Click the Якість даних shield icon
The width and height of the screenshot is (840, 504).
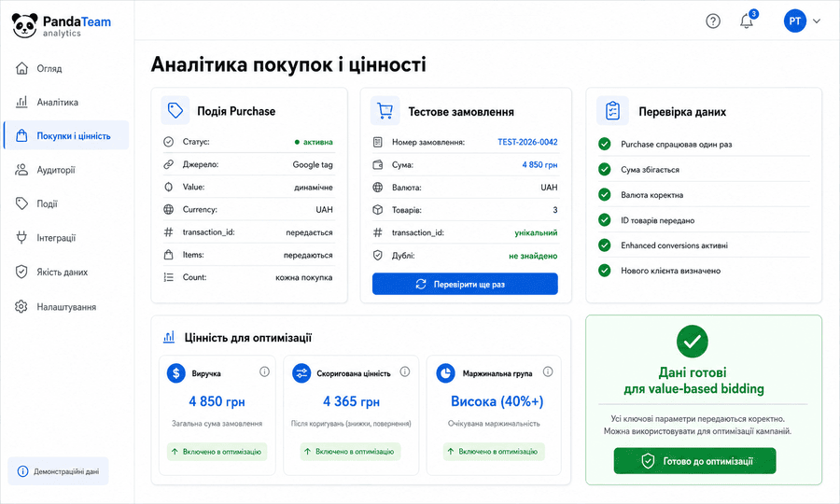21,272
